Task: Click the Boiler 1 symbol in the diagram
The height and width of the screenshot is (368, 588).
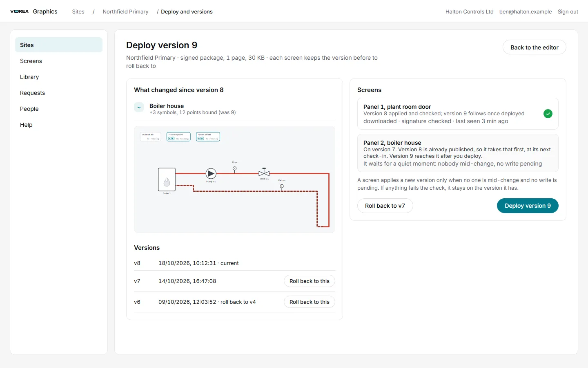Action: pyautogui.click(x=167, y=180)
